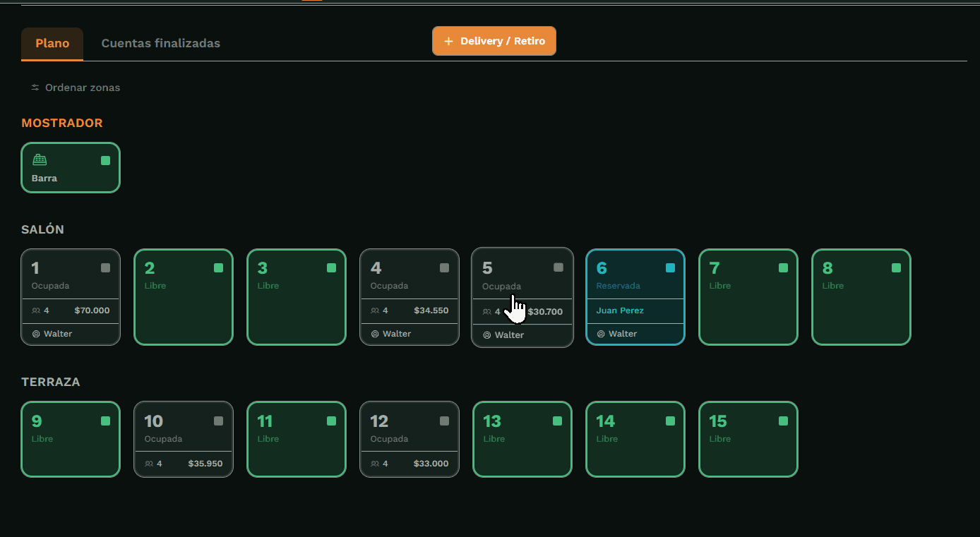980x537 pixels.
Task: Click the $33.000 total on table 12
Action: [x=431, y=464]
